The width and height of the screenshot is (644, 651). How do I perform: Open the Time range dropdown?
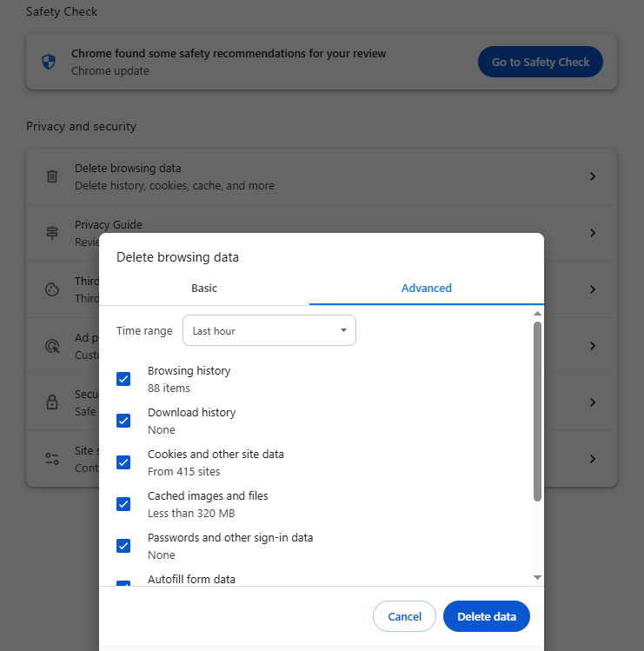click(269, 330)
